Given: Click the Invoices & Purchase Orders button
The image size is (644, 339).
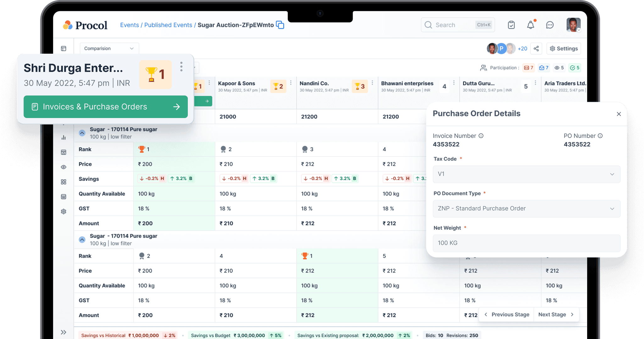Looking at the screenshot, I should point(105,107).
